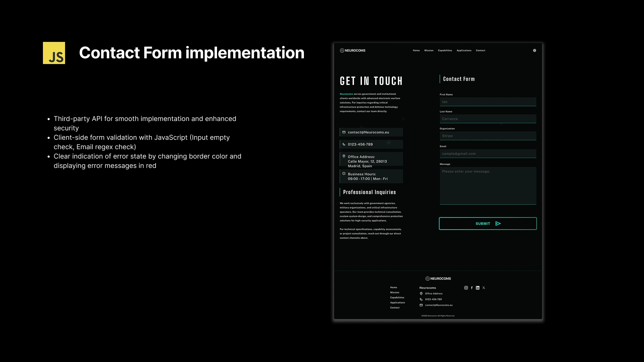Viewport: 644px width, 362px height.
Task: Click the Facebook icon in footer
Action: (x=472, y=288)
